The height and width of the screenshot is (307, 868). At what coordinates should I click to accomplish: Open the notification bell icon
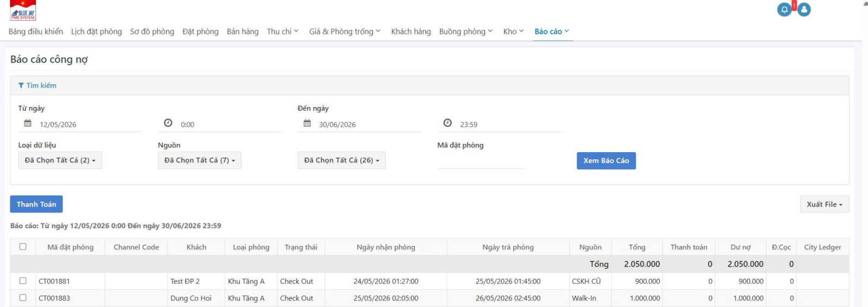[784, 10]
